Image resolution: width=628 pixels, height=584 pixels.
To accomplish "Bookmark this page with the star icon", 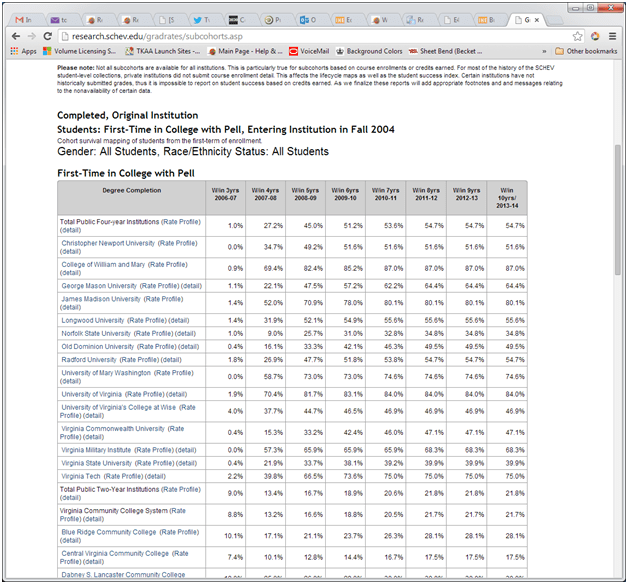I will pos(594,35).
